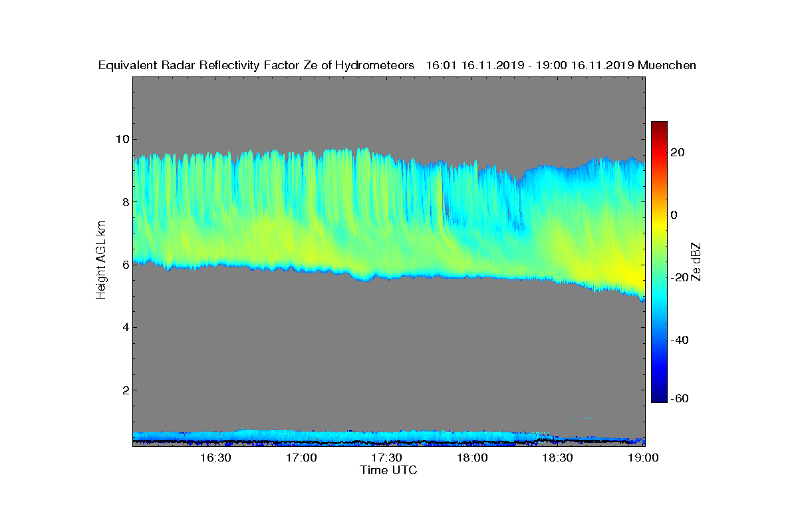This screenshot has height=532, width=798.
Task: Click the cyan -20 dBZ colorbar region
Action: [659, 277]
